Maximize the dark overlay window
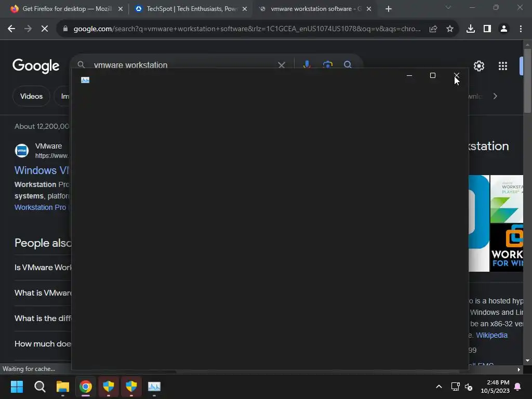 pyautogui.click(x=433, y=75)
